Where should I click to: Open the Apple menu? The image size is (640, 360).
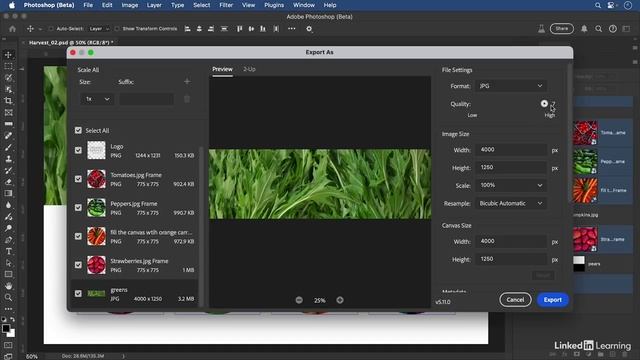point(12,5)
